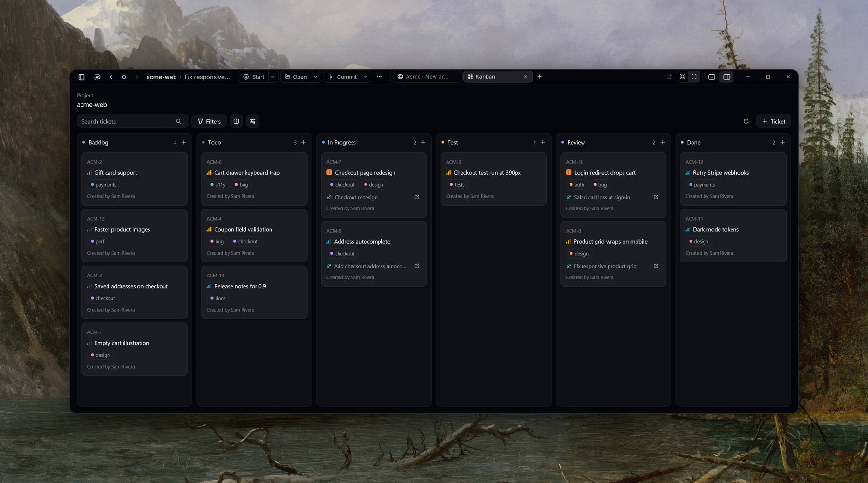
Task: Open the Filters button
Action: (209, 121)
